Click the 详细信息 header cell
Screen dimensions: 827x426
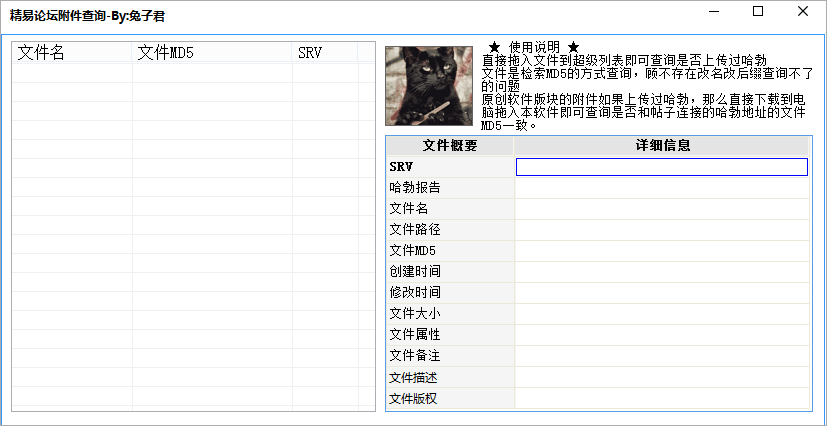pyautogui.click(x=661, y=146)
